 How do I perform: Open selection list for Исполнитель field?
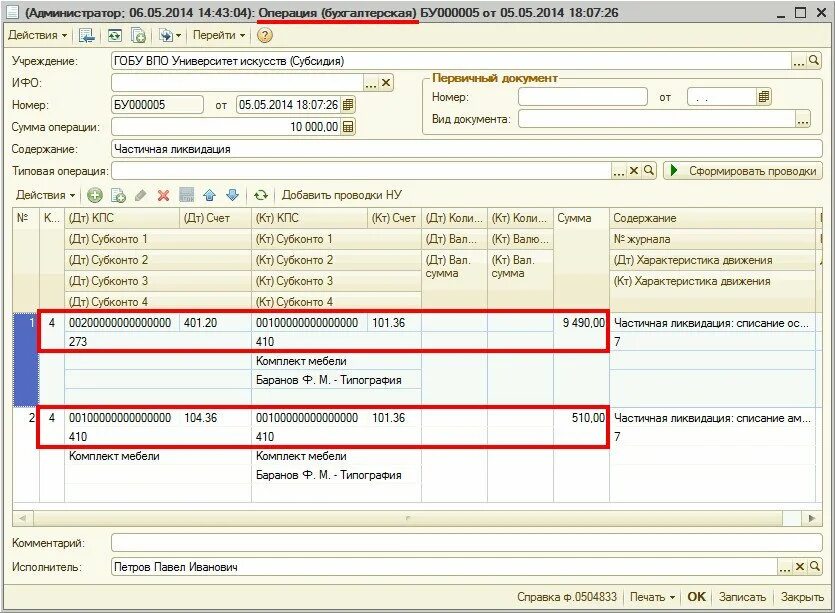[784, 567]
